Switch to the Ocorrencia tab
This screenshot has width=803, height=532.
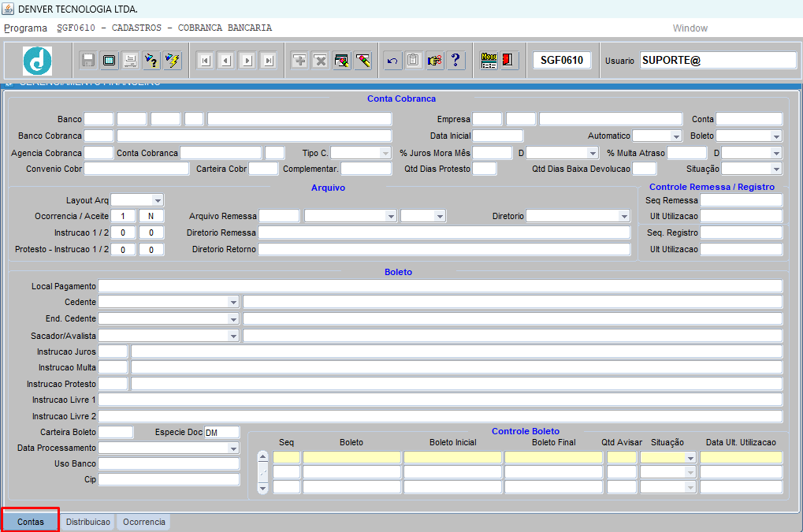(x=144, y=523)
